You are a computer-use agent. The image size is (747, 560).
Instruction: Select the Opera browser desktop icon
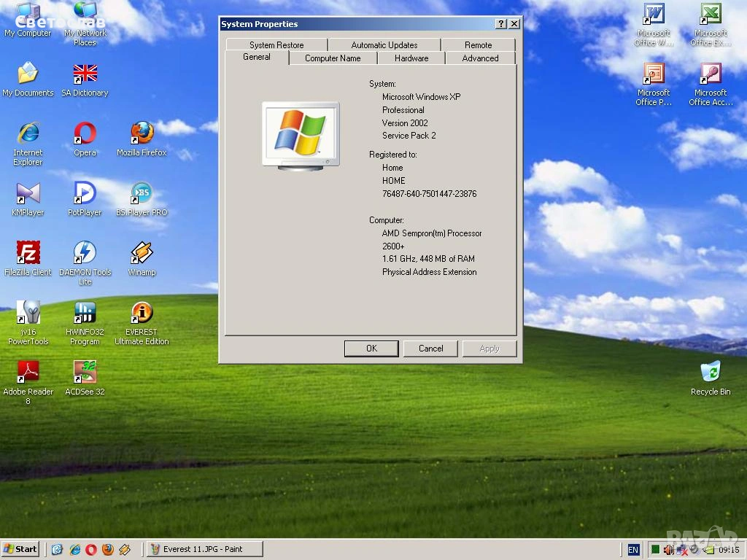[x=85, y=133]
